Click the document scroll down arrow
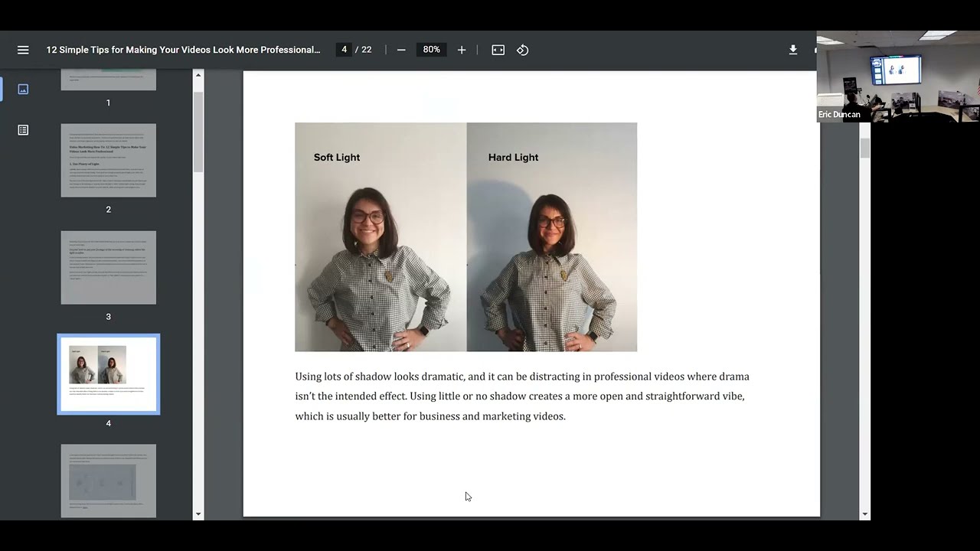Image resolution: width=980 pixels, height=551 pixels. click(x=865, y=514)
